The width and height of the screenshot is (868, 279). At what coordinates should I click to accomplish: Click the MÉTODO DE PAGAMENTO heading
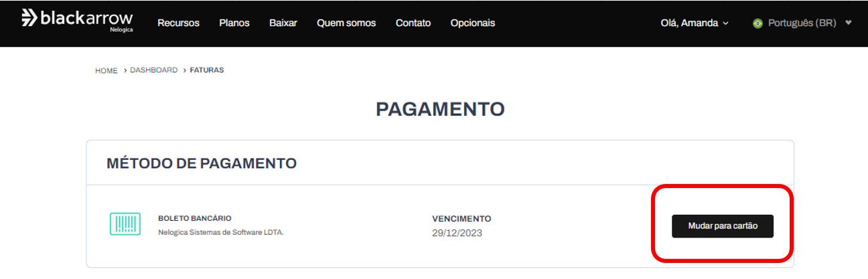click(202, 163)
